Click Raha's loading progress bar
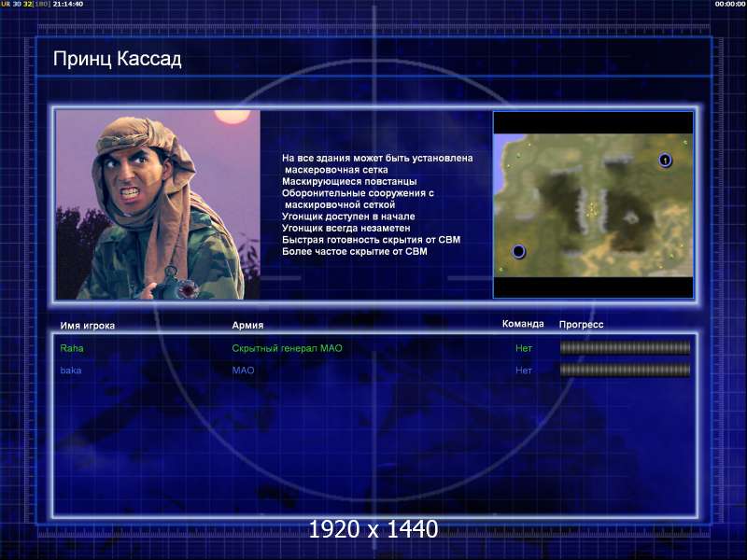Image resolution: width=747 pixels, height=560 pixels. pos(625,348)
